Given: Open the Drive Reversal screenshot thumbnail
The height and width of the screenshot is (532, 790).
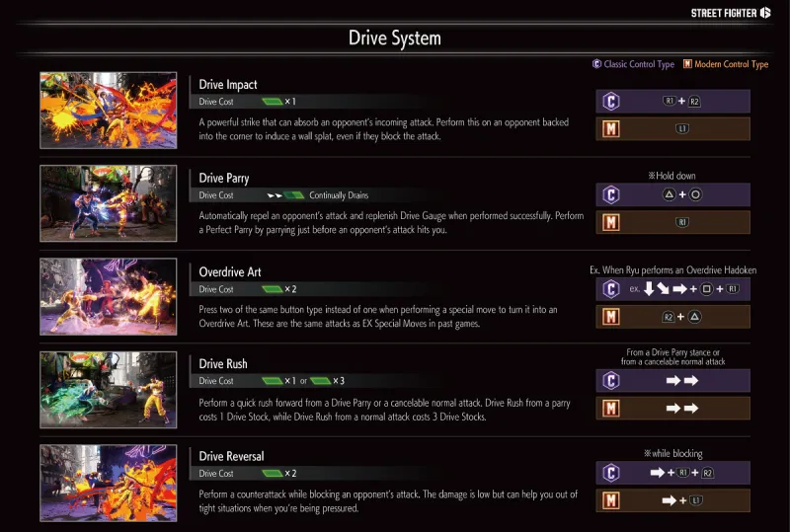Looking at the screenshot, I should tap(109, 483).
